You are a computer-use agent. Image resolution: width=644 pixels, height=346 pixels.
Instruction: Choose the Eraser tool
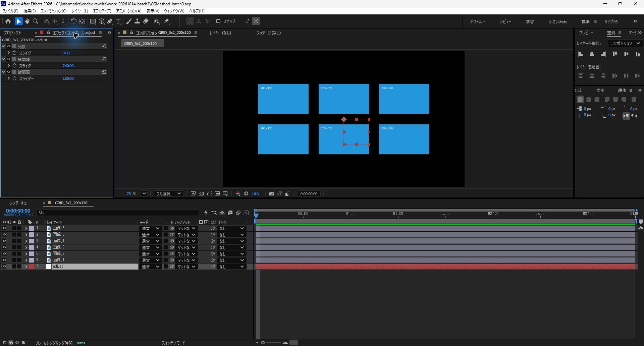(x=146, y=21)
